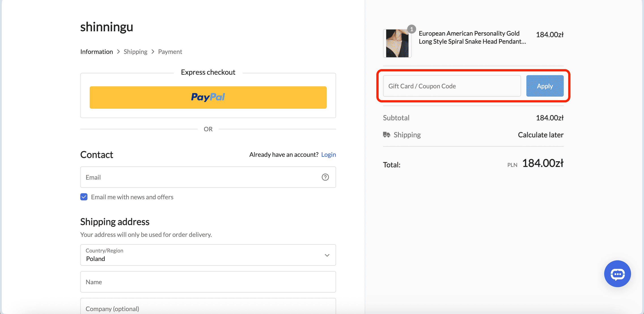This screenshot has width=644, height=314.
Task: Go to Shipping breadcrumb step
Action: 136,52
